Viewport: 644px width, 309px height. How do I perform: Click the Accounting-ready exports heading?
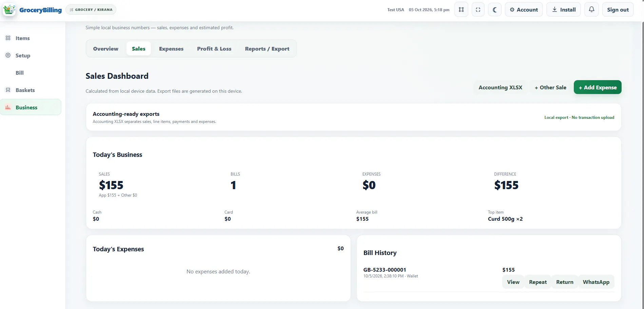pyautogui.click(x=126, y=114)
